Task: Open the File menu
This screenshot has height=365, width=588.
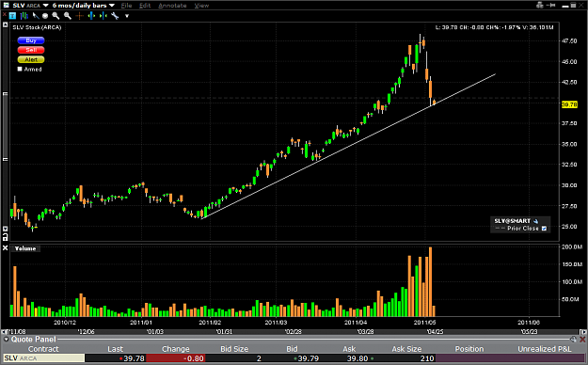Action: (126, 6)
